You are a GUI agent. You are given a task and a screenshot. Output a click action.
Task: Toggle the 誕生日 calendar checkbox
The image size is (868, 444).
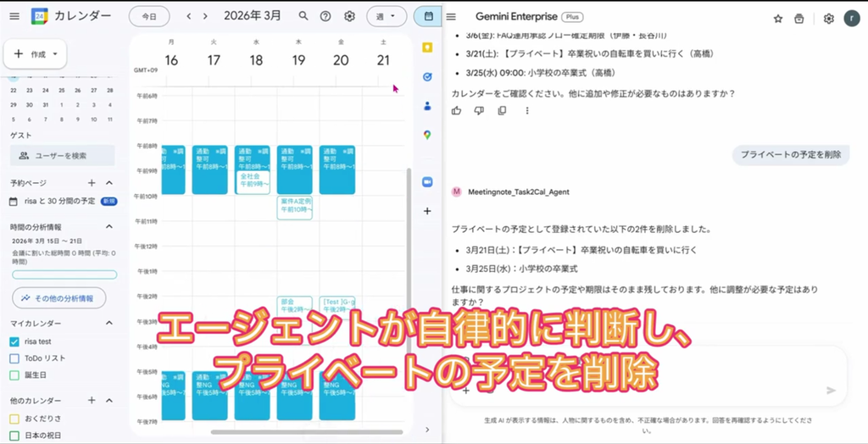click(x=14, y=375)
